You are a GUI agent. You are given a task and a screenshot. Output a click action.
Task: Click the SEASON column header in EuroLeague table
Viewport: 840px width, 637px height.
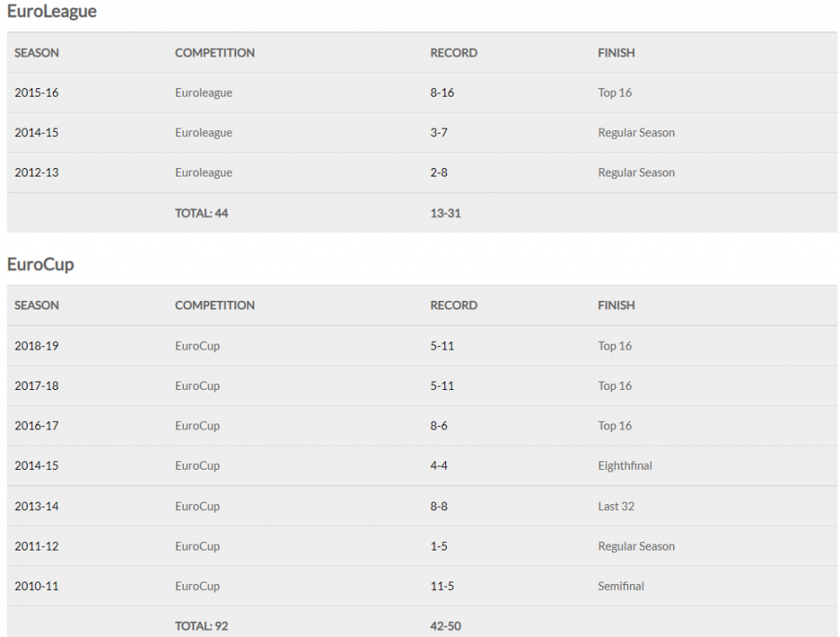[37, 53]
